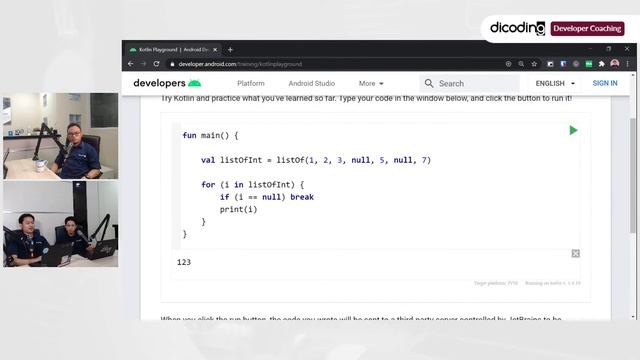Screen dimensions: 640x360
Task: Click the white square extension icon
Action: point(550,64)
